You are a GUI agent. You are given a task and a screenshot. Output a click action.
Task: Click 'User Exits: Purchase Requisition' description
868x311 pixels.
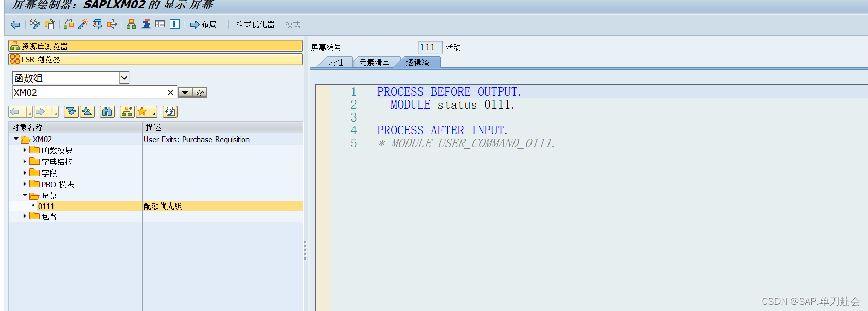(197, 140)
